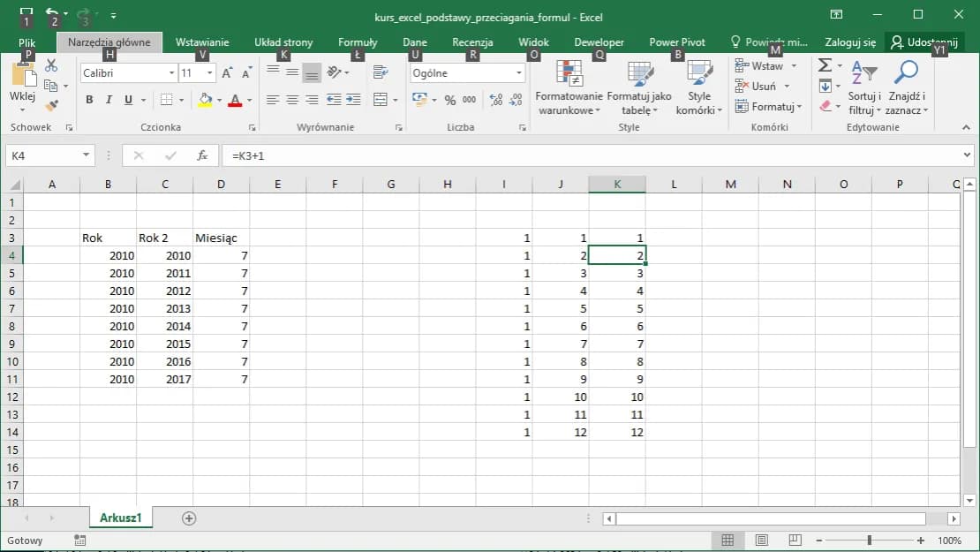Expand the Calibri font name dropdown

pyautogui.click(x=171, y=73)
